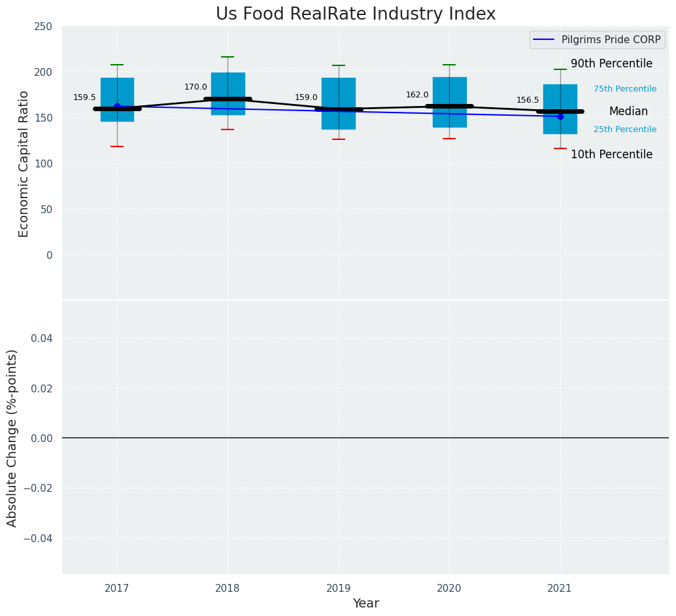Image resolution: width=676 pixels, height=616 pixels.
Task: Click the 156.5 median value label
Action: pyautogui.click(x=528, y=100)
